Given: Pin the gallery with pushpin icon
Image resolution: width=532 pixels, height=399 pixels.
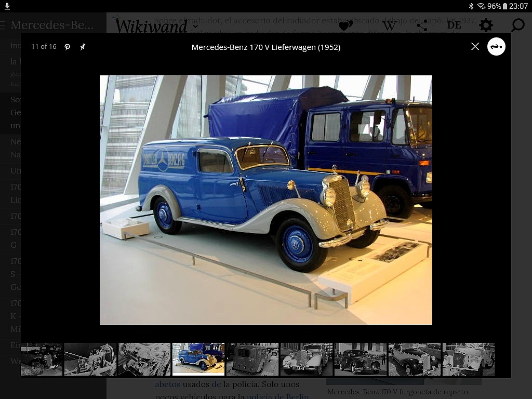Looking at the screenshot, I should click(x=83, y=47).
